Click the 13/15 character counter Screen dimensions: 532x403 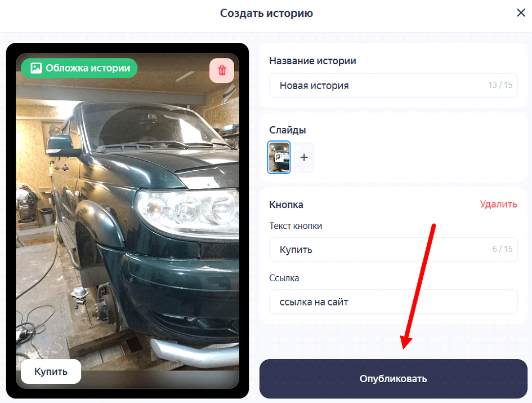coord(500,85)
